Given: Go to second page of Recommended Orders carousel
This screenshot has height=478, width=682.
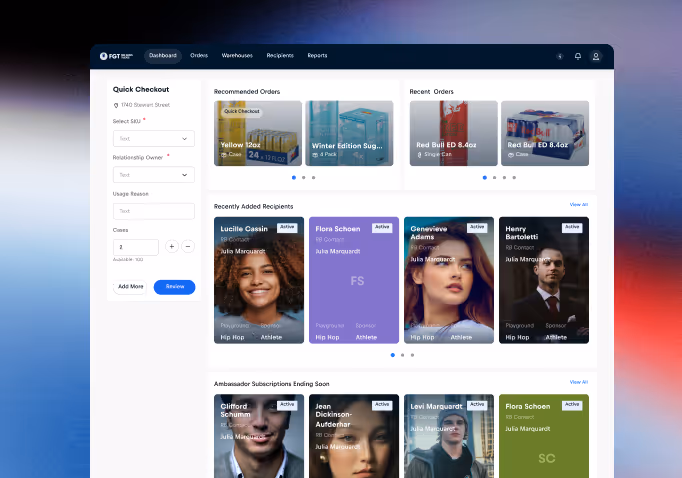Looking at the screenshot, I should pos(304,177).
